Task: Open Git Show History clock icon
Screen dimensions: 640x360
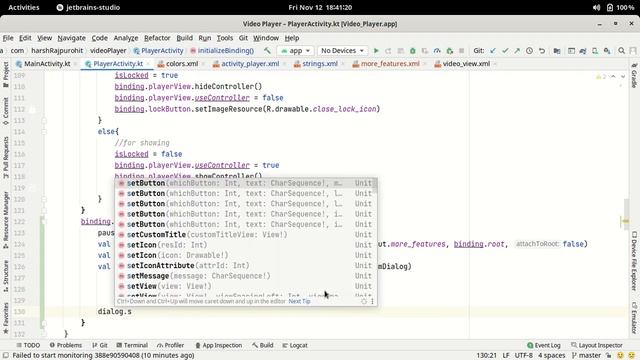Action: tap(529, 51)
